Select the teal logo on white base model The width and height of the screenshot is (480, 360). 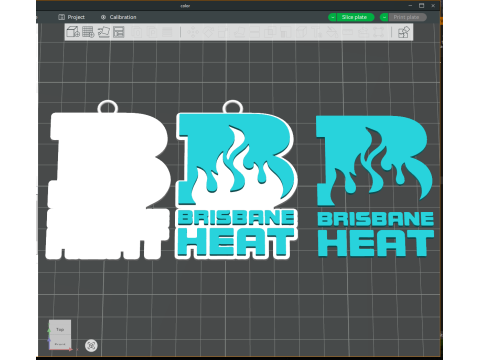tap(236, 180)
